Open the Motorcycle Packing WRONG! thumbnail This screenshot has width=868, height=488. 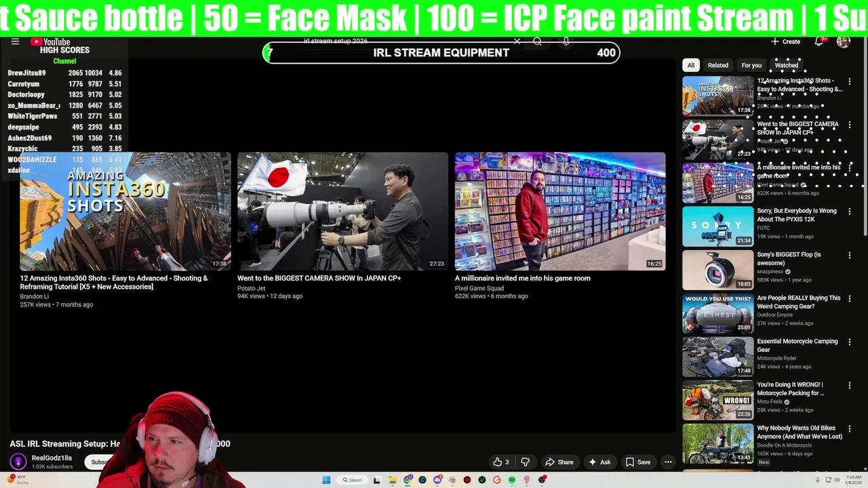point(717,400)
